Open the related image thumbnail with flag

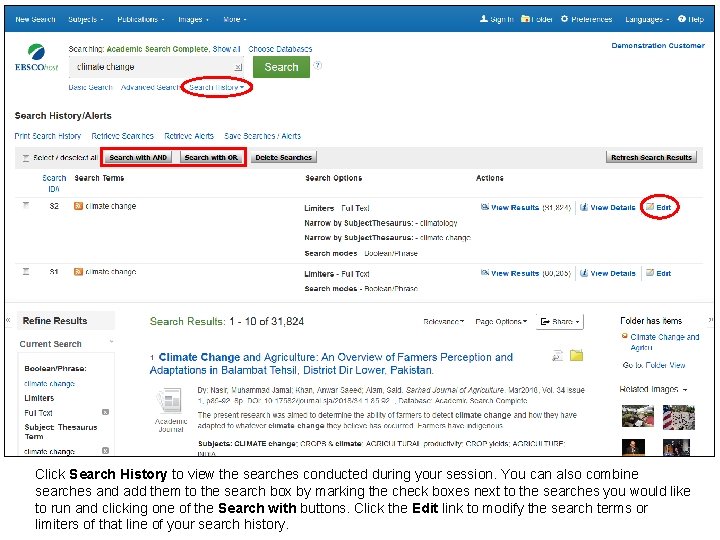click(x=679, y=417)
